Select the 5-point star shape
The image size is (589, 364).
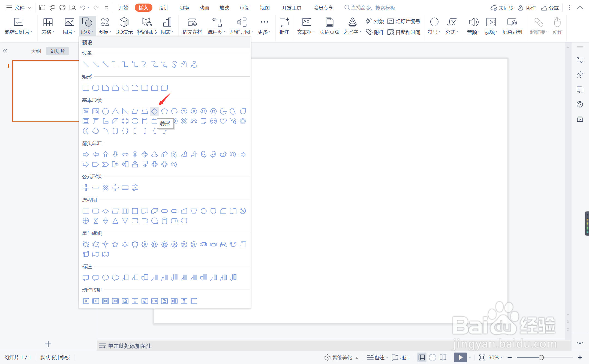pos(115,244)
